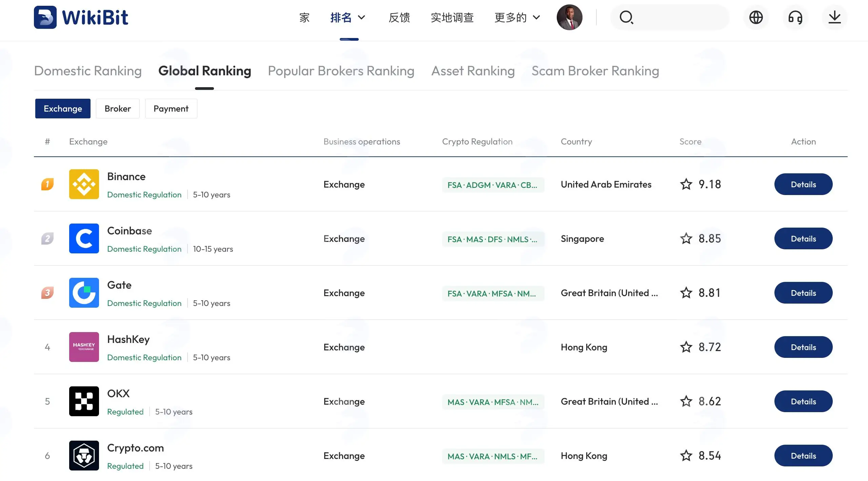Open Details for Gate
This screenshot has width=868, height=481.
(x=803, y=293)
